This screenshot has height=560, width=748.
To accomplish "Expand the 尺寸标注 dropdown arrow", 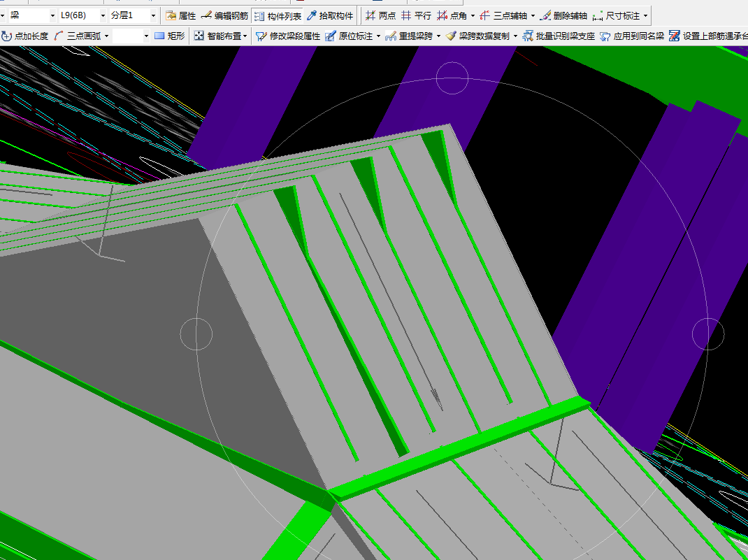I will (645, 16).
